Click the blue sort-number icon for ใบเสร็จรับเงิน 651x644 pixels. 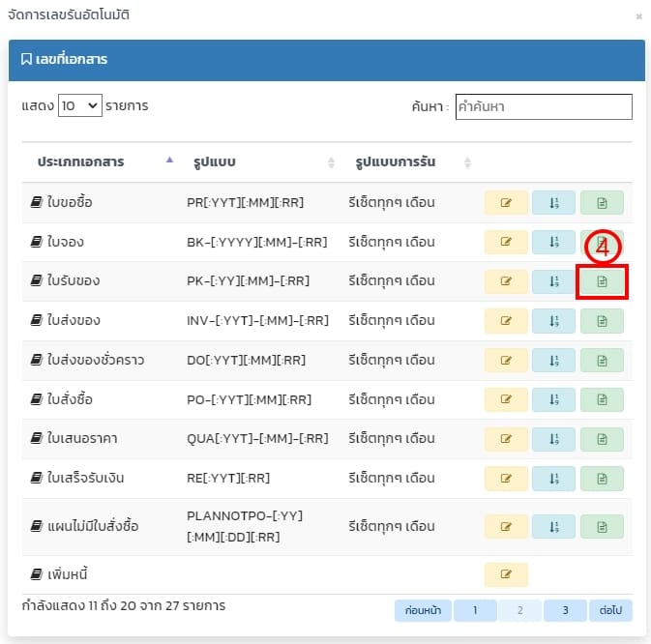[x=553, y=478]
